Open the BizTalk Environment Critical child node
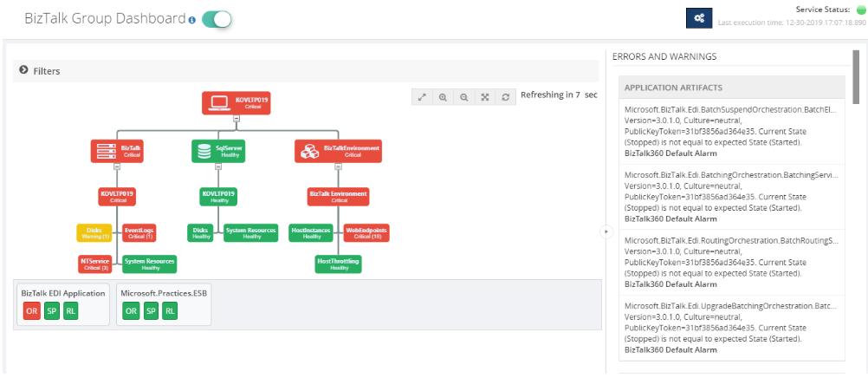 pyautogui.click(x=338, y=197)
